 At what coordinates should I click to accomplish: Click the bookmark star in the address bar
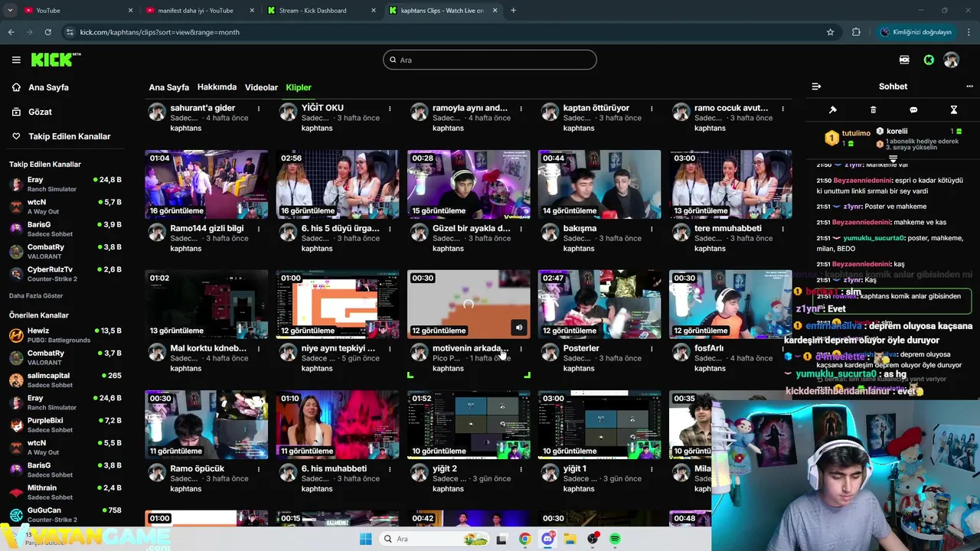(x=830, y=32)
